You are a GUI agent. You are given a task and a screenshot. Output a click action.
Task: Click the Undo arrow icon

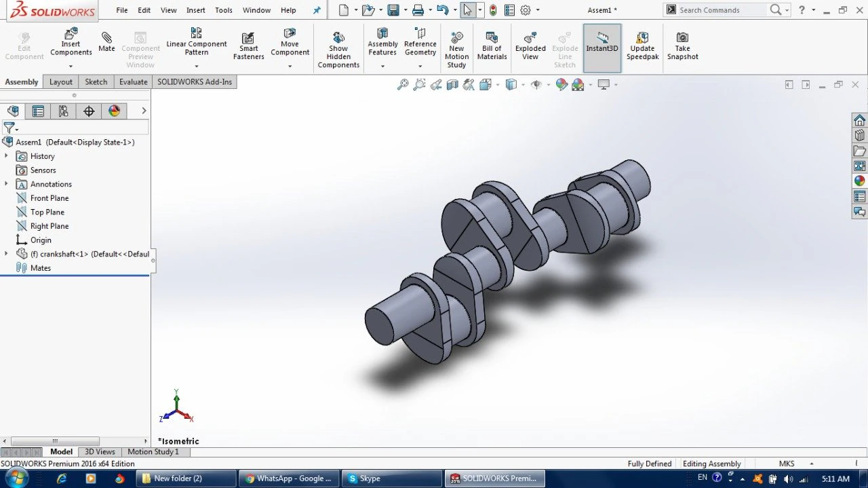[x=442, y=10]
